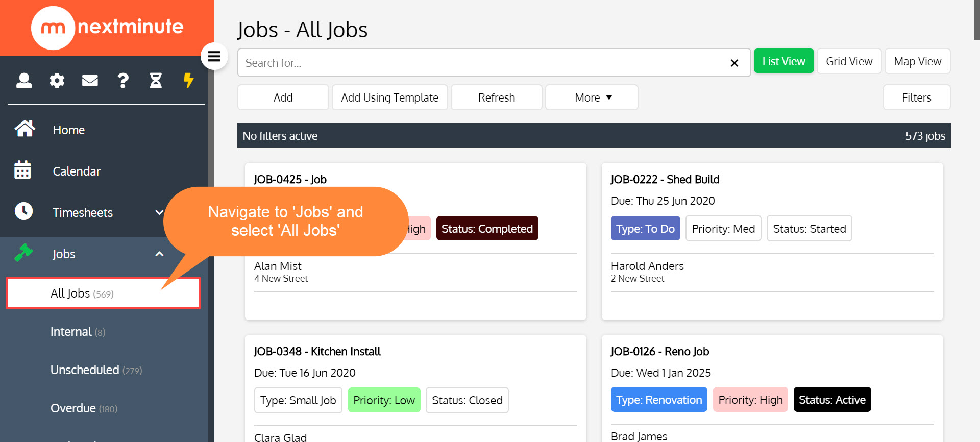The width and height of the screenshot is (980, 442).
Task: Select All Jobs (569) submenu
Action: pyautogui.click(x=103, y=293)
